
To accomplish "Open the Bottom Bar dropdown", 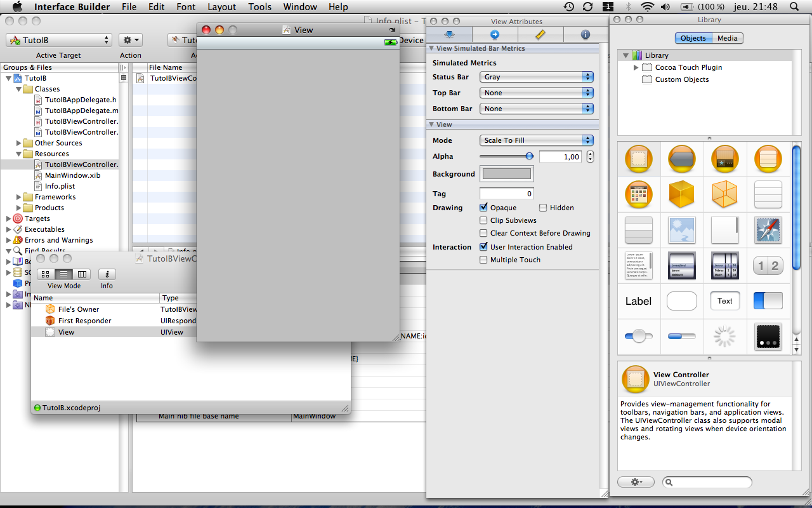I will [x=537, y=109].
